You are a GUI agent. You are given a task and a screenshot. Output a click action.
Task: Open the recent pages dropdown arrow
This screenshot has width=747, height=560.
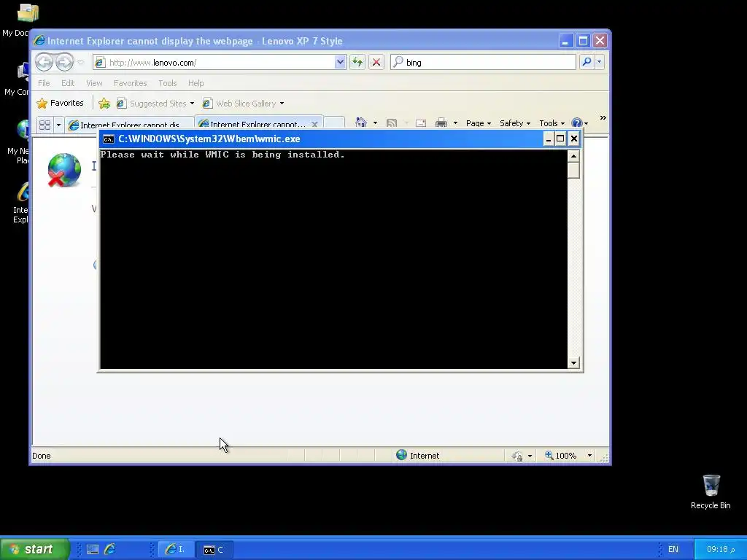click(80, 63)
